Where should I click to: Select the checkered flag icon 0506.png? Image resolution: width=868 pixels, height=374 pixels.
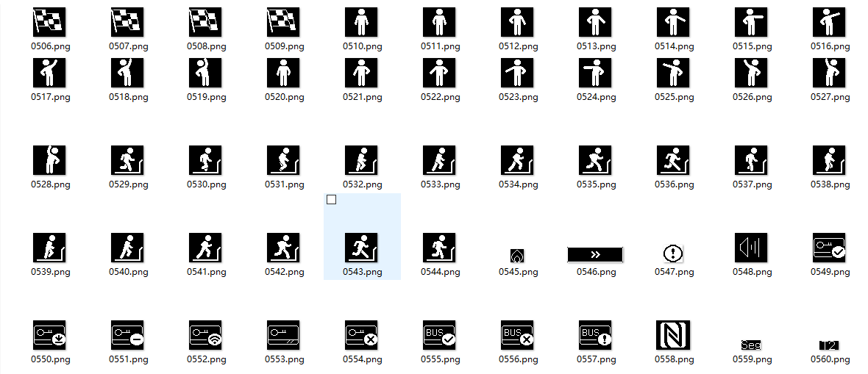[x=50, y=23]
